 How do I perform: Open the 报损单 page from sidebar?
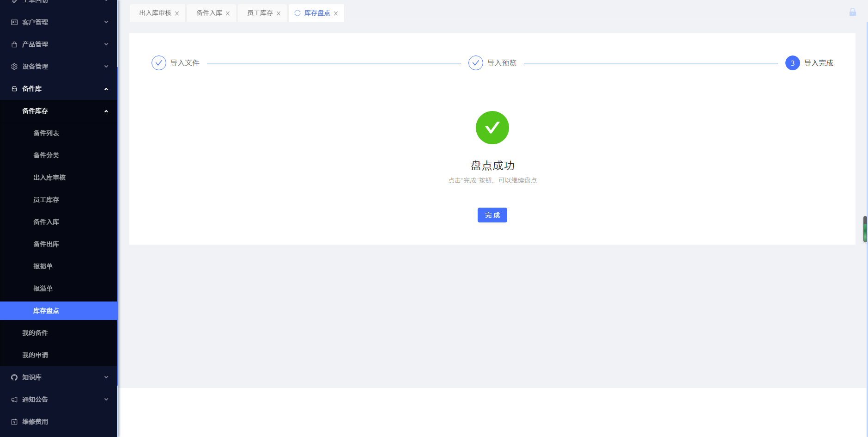[x=42, y=266]
